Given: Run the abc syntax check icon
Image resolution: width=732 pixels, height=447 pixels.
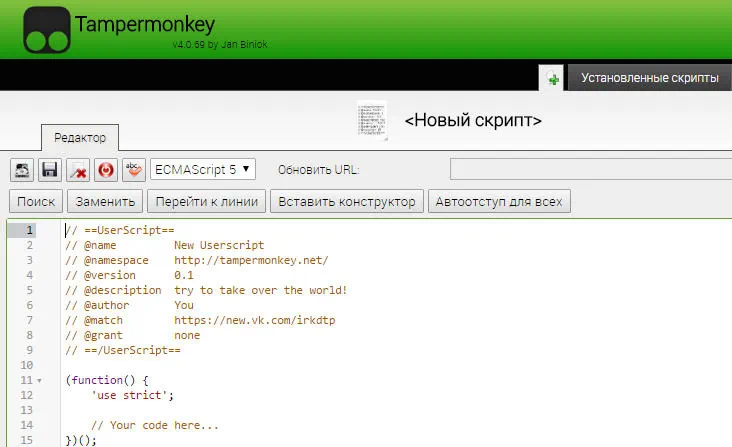Looking at the screenshot, I should click(134, 170).
